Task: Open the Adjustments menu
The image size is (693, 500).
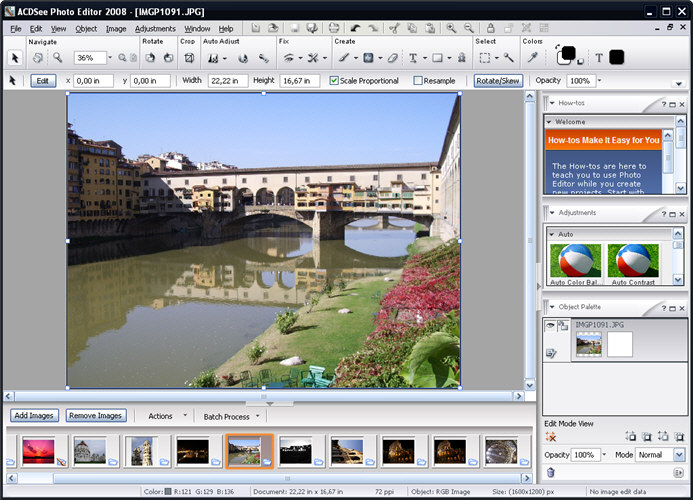Action: (155, 29)
